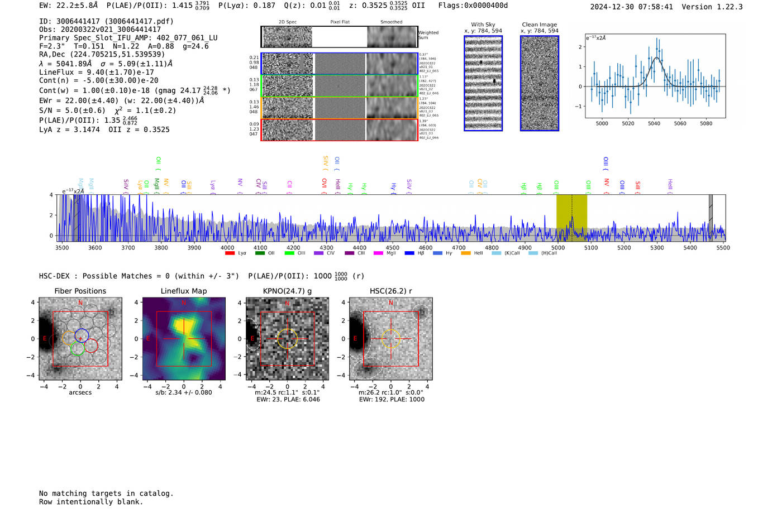Open the With Sky image cutout
782x532 pixels.
483,83
